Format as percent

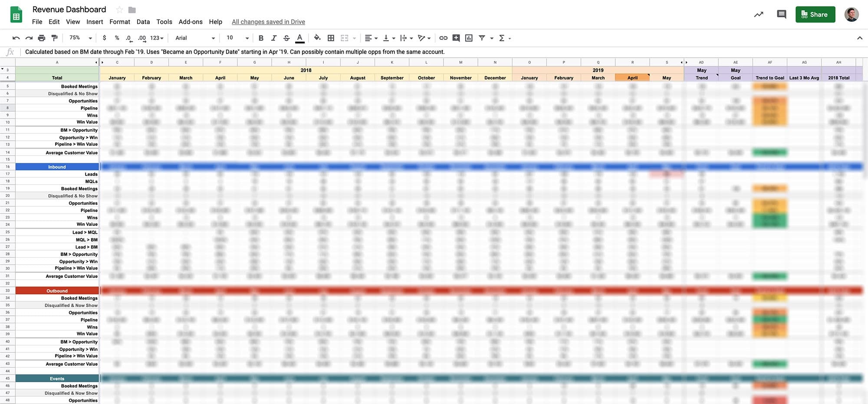point(117,38)
